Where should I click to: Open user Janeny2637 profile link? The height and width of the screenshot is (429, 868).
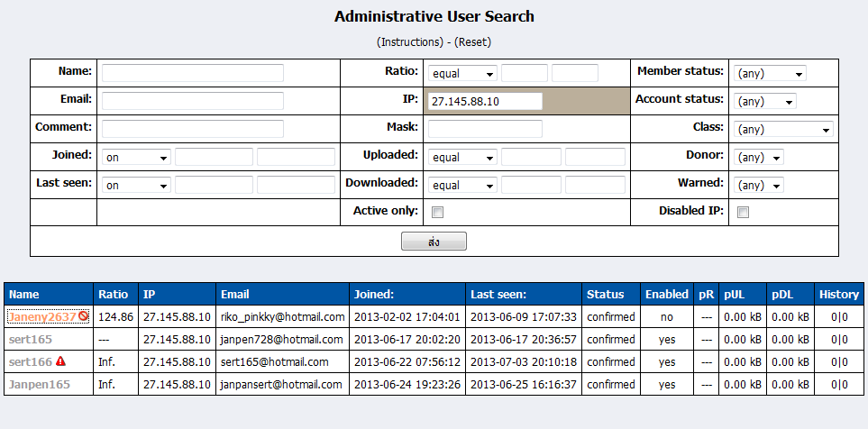click(x=42, y=316)
